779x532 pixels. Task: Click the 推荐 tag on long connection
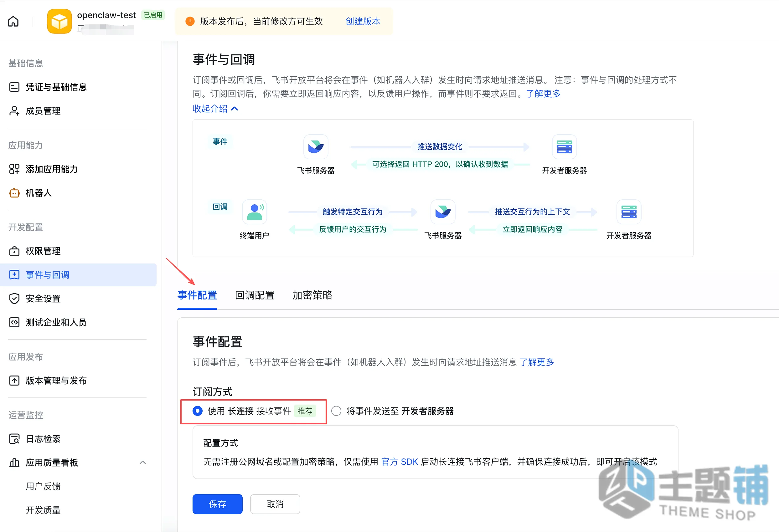tap(305, 411)
